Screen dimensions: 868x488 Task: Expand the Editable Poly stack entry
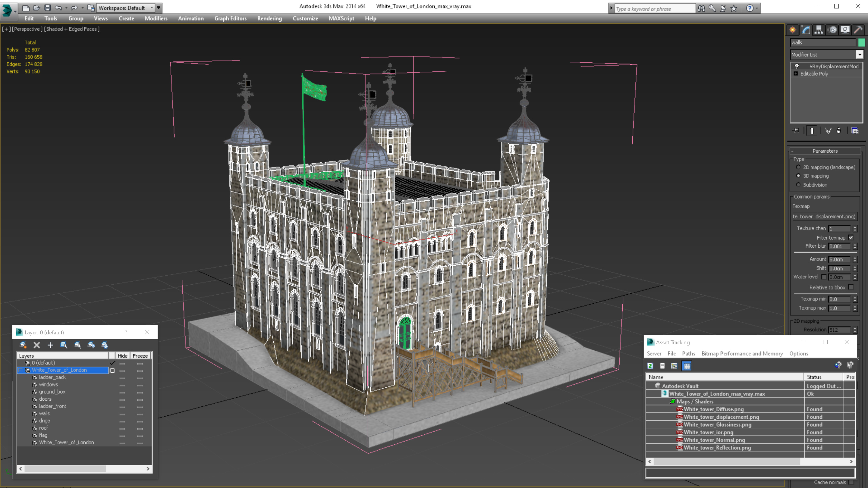point(796,74)
